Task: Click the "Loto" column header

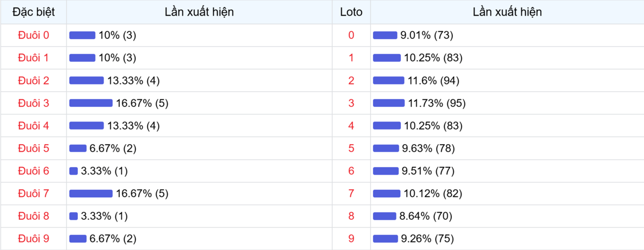Action: (351, 12)
